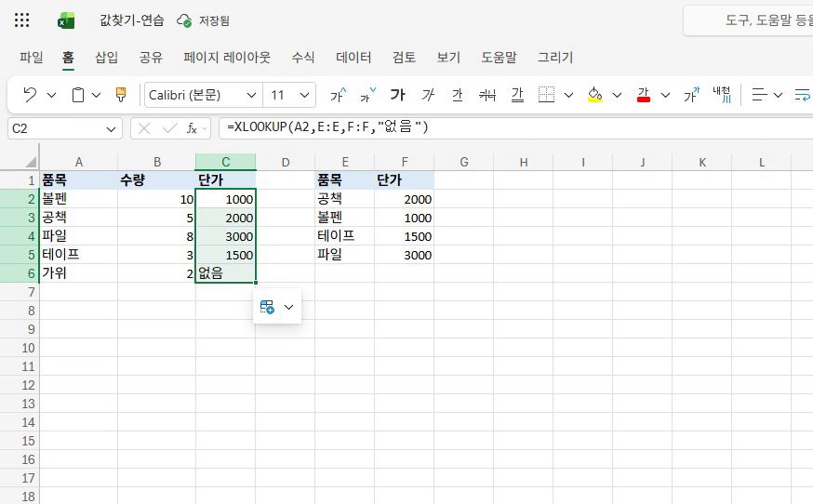Toggle italic formatting
The image size is (813, 504).
click(428, 95)
